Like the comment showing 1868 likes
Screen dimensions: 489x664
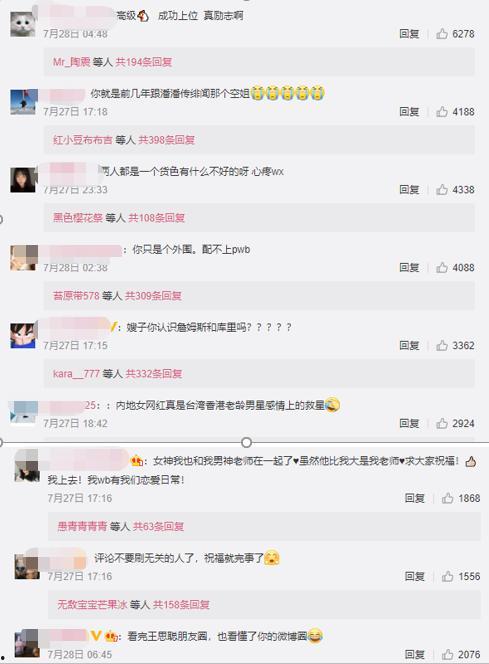pos(448,498)
